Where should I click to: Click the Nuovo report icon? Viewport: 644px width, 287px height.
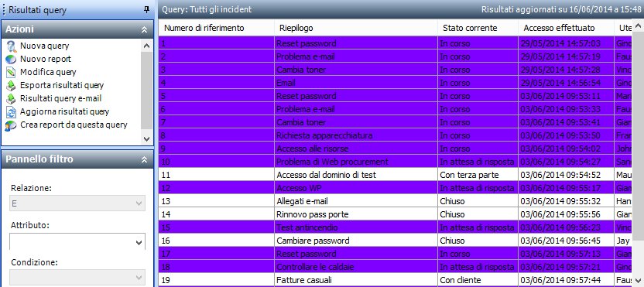point(11,59)
